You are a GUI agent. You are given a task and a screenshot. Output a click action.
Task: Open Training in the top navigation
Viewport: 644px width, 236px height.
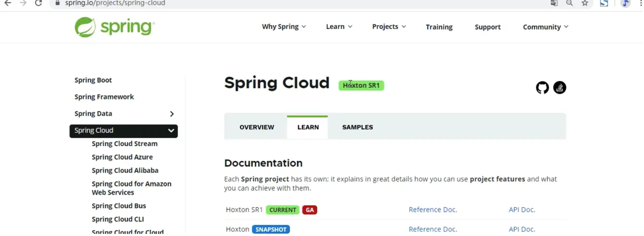[439, 27]
